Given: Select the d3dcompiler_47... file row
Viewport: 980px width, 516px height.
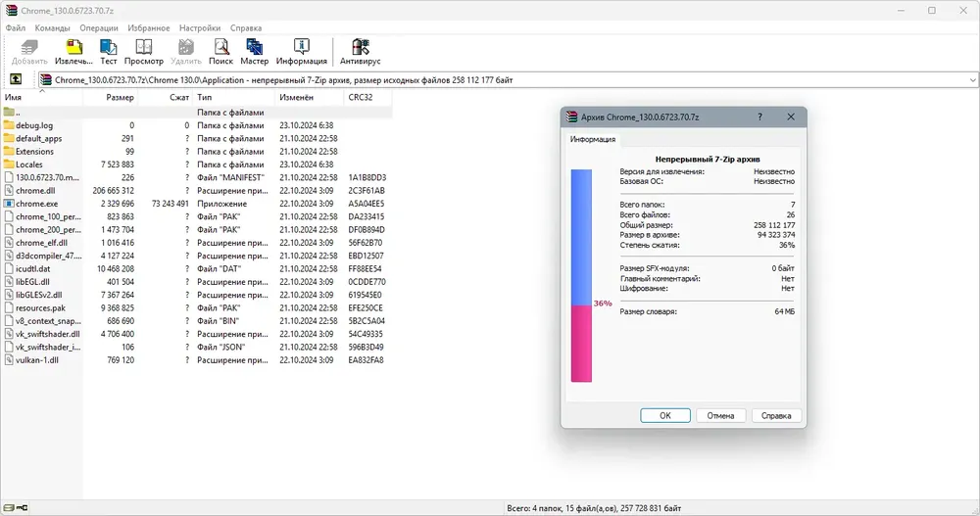Looking at the screenshot, I should click(197, 256).
